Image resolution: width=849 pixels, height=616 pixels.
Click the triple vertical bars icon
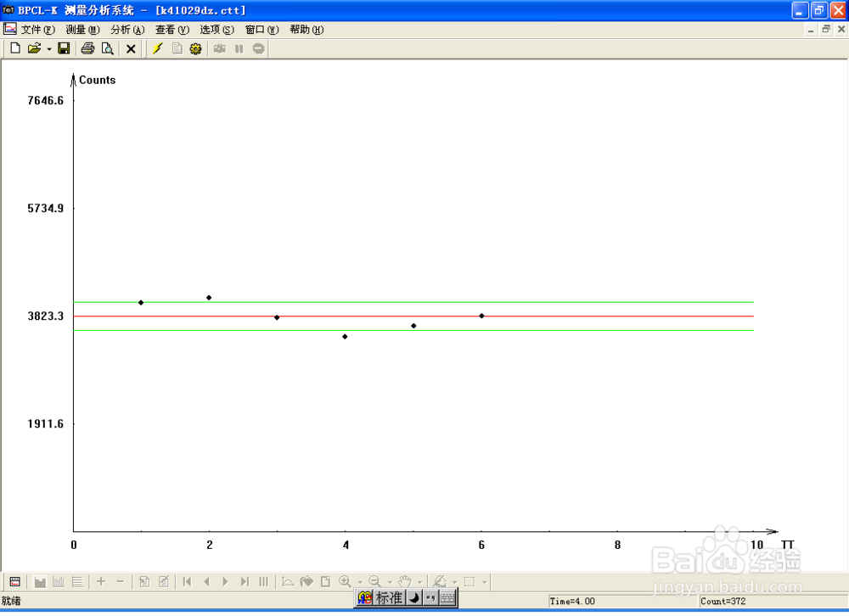tap(264, 582)
